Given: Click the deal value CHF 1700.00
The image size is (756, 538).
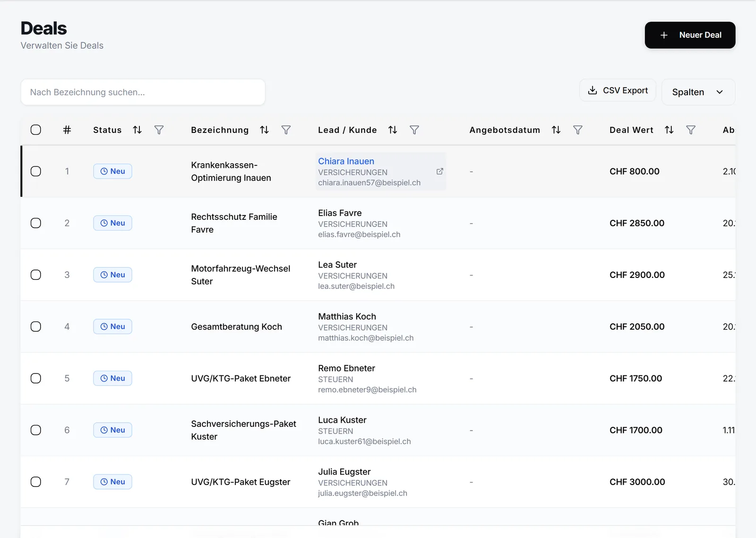Looking at the screenshot, I should (636, 430).
